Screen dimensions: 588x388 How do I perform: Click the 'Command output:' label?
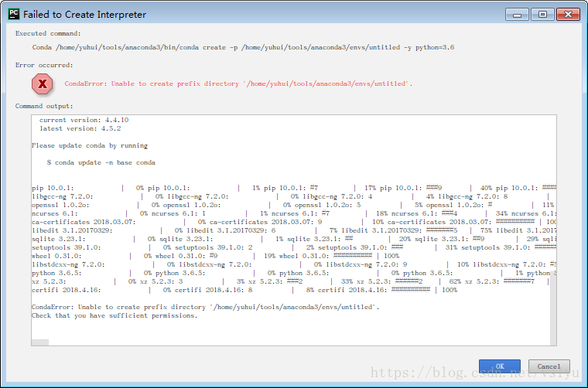point(44,106)
